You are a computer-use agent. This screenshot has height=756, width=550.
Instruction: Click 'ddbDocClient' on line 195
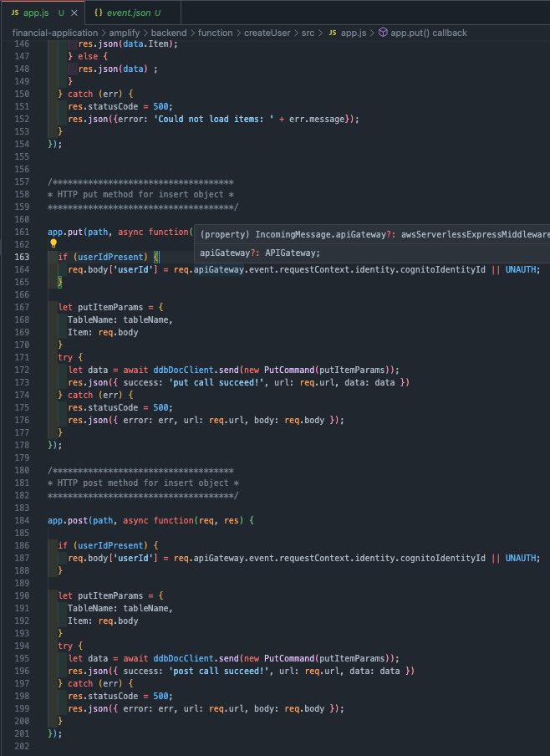pos(183,658)
